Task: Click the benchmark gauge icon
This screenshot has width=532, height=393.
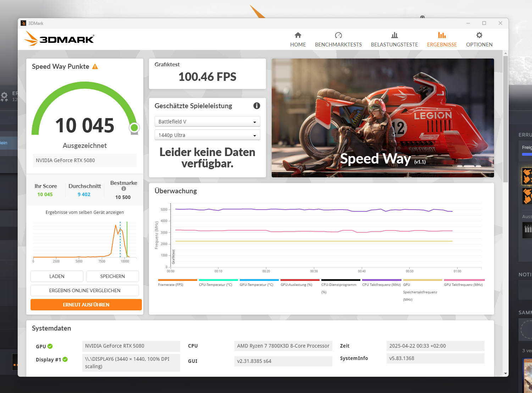Action: click(x=338, y=35)
